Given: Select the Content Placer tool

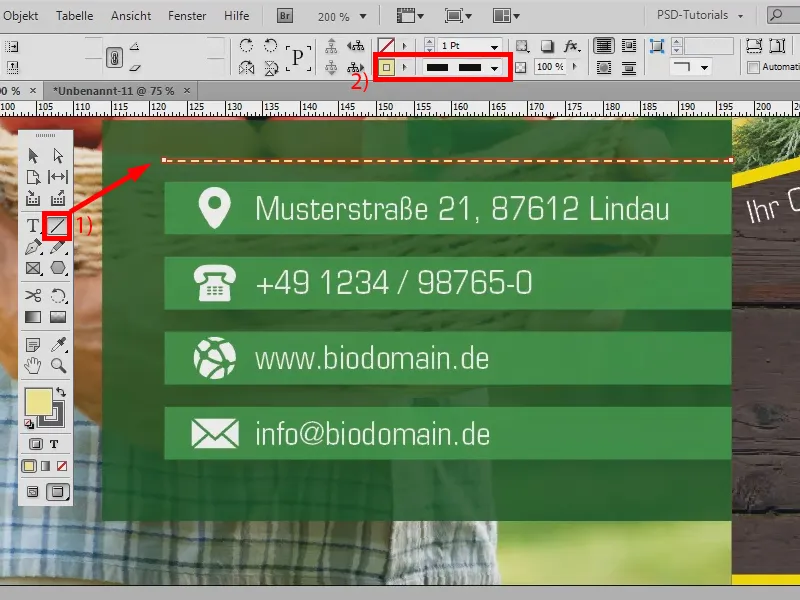Looking at the screenshot, I should (58, 198).
